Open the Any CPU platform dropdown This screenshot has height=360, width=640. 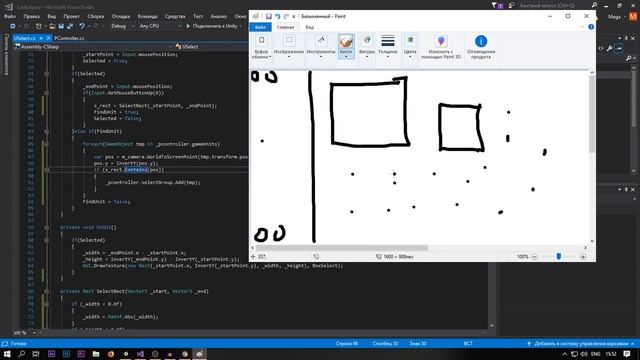(x=160, y=26)
